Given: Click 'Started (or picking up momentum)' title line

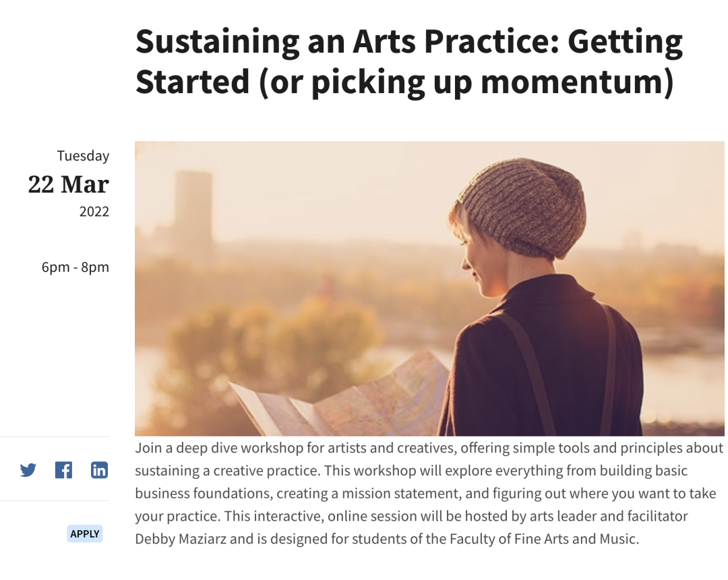Looking at the screenshot, I should click(x=404, y=82).
